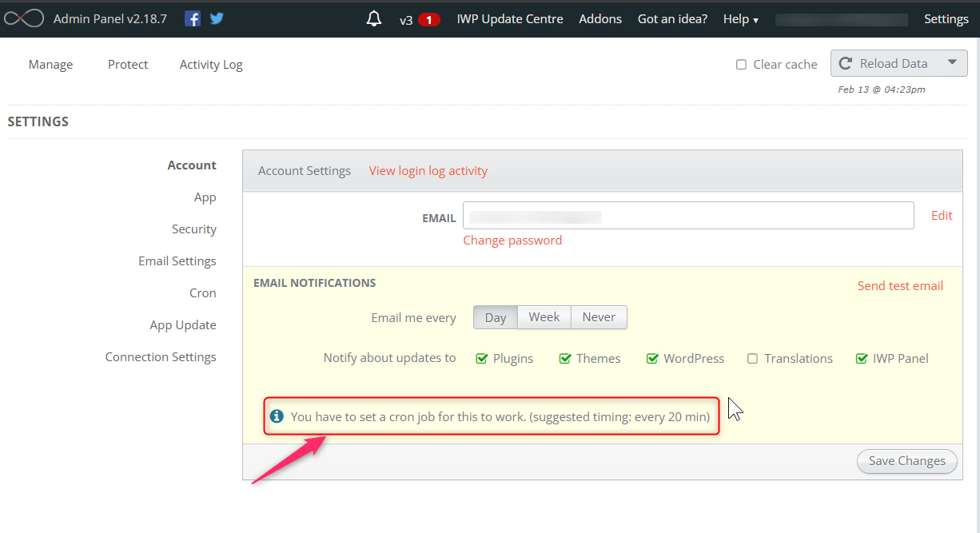Screen dimensions: 980x533
Task: Click the blue info icon near cron message
Action: point(277,416)
